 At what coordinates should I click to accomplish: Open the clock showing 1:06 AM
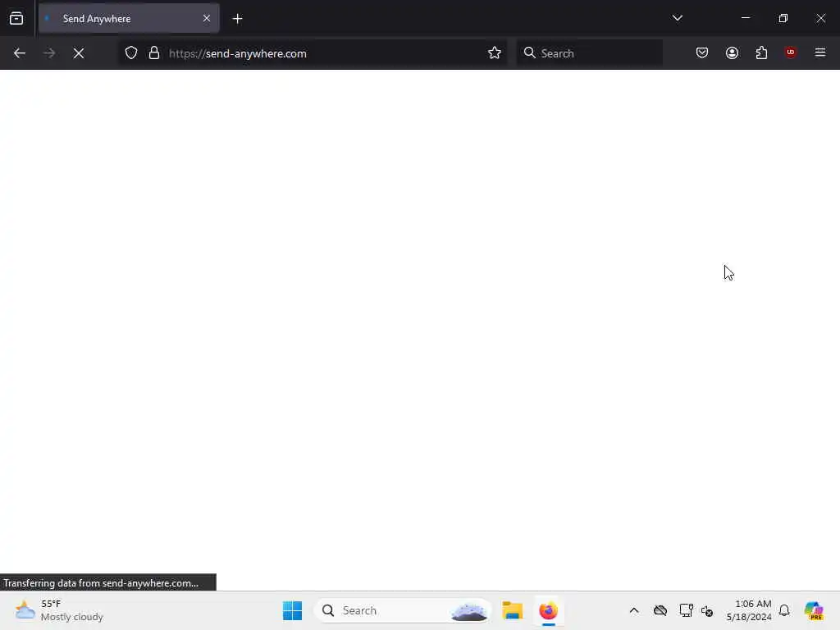(749, 610)
